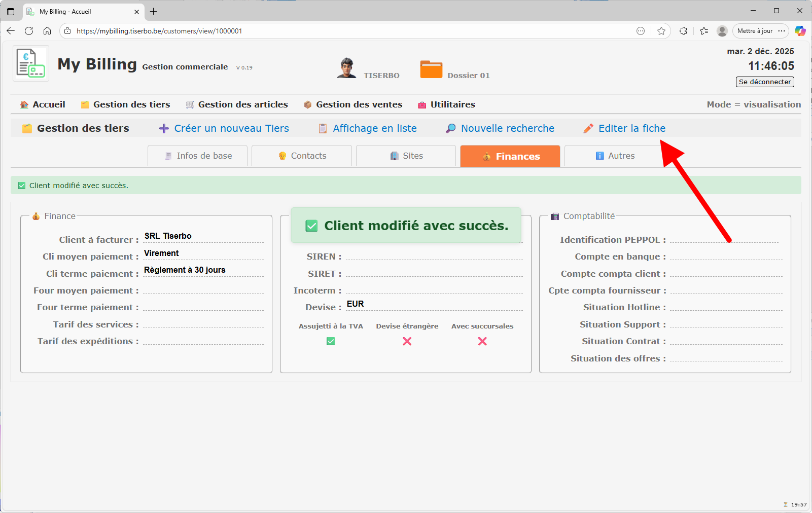Enable Avec succursales
This screenshot has height=513, width=812.
(x=482, y=341)
